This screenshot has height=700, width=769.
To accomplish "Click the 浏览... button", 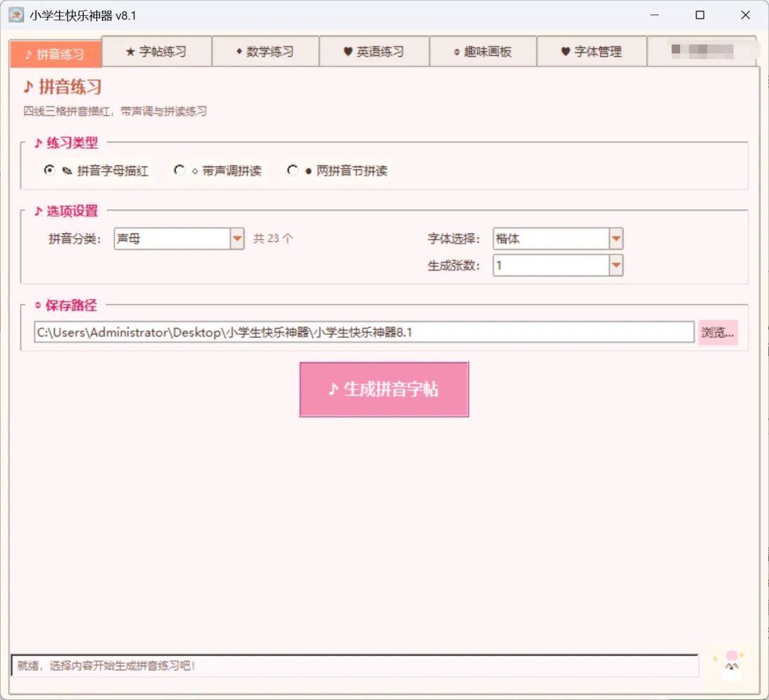I will point(718,332).
